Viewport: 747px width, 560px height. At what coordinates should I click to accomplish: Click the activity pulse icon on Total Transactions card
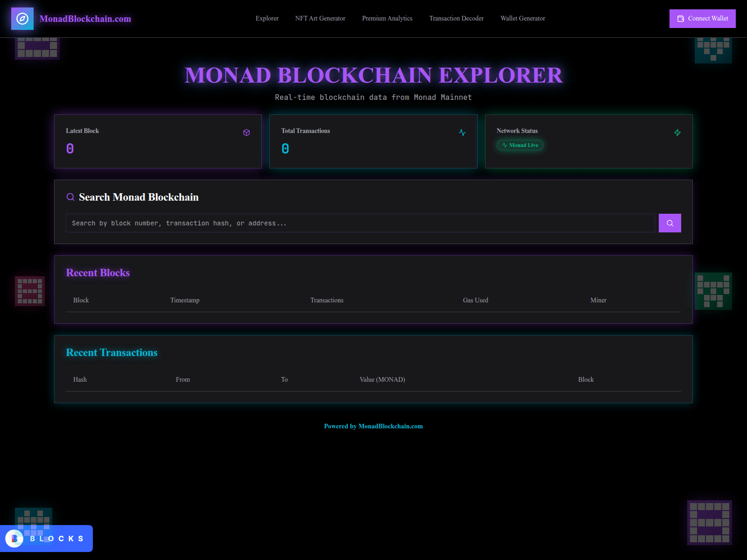point(462,133)
